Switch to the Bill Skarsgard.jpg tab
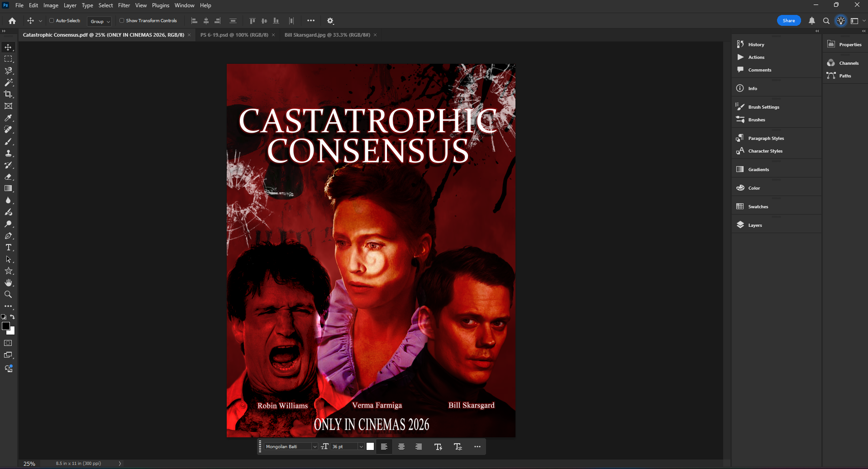 pyautogui.click(x=327, y=35)
